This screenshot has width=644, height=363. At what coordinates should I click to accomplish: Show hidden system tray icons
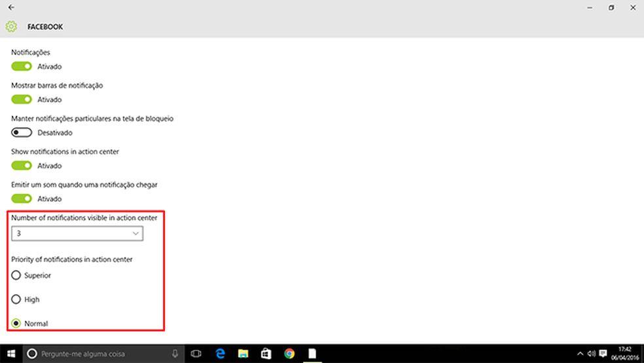(x=580, y=354)
